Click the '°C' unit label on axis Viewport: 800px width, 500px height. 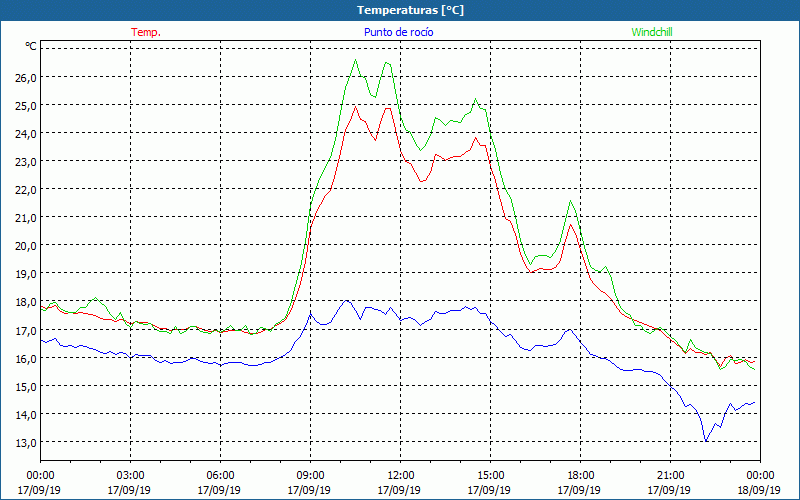31,46
